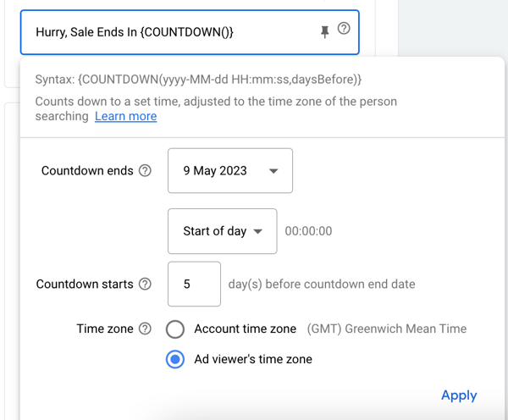Screen dimensions: 508x420
Task: Follow the Learn more link
Action: 125,116
